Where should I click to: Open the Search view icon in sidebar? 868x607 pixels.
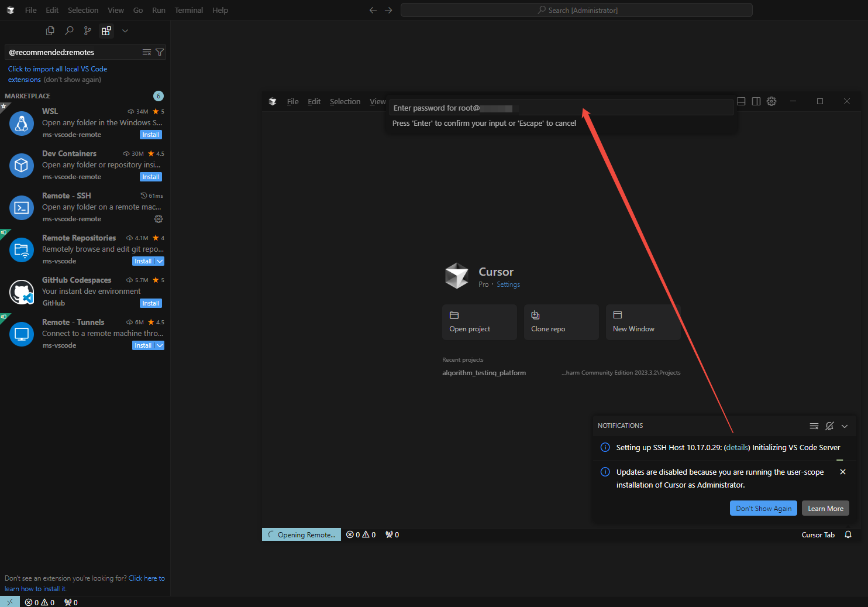point(69,30)
